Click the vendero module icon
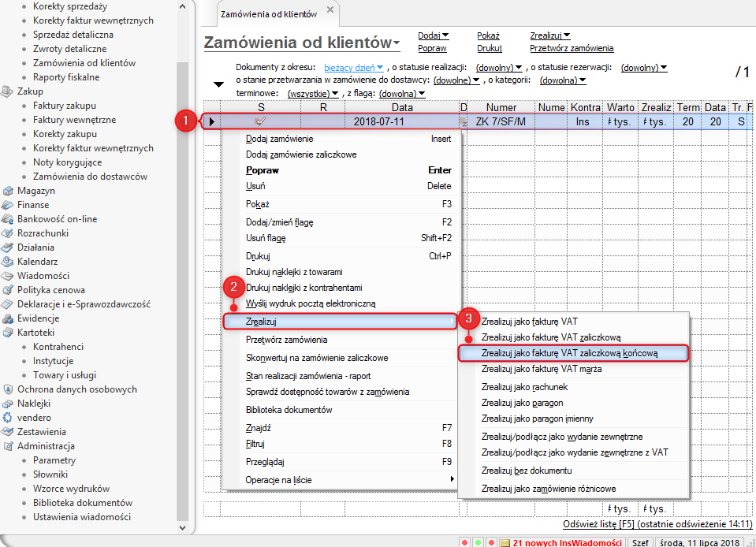This screenshot has width=756, height=547. pos(7,418)
